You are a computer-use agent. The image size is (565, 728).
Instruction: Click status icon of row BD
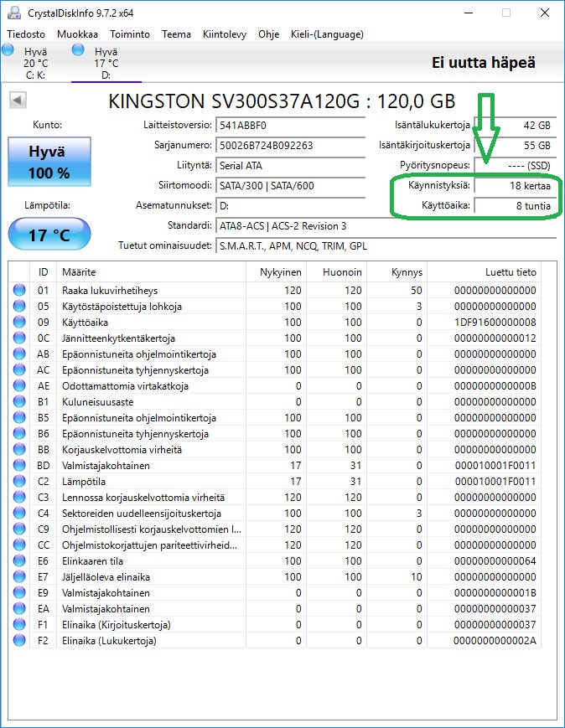coord(19,466)
